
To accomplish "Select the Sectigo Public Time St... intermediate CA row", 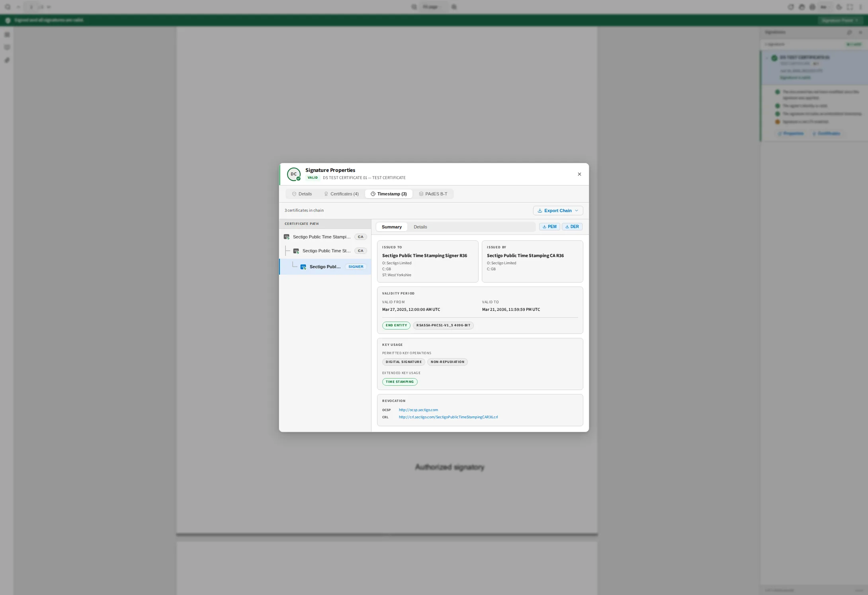I will tap(325, 251).
